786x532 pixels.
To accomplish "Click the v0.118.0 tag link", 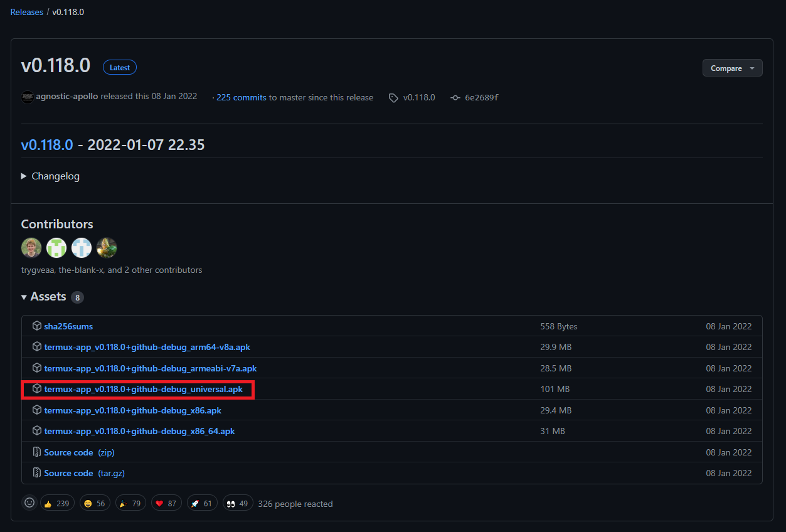I will click(x=418, y=97).
